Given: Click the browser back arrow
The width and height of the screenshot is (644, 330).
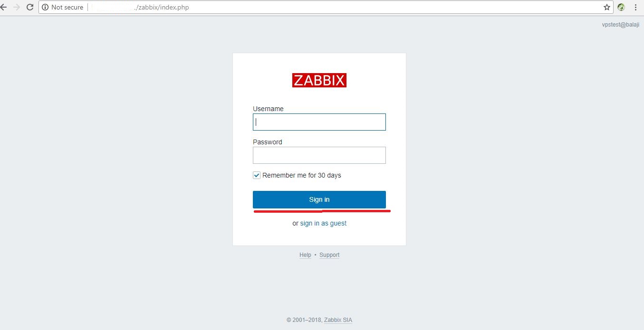Looking at the screenshot, I should click(x=4, y=7).
